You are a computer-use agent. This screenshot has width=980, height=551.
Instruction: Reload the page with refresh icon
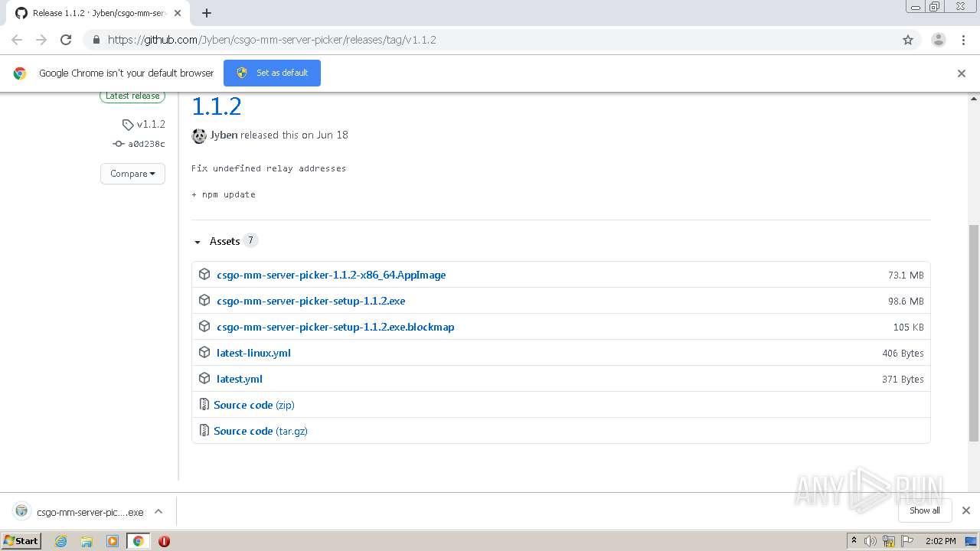(x=66, y=40)
